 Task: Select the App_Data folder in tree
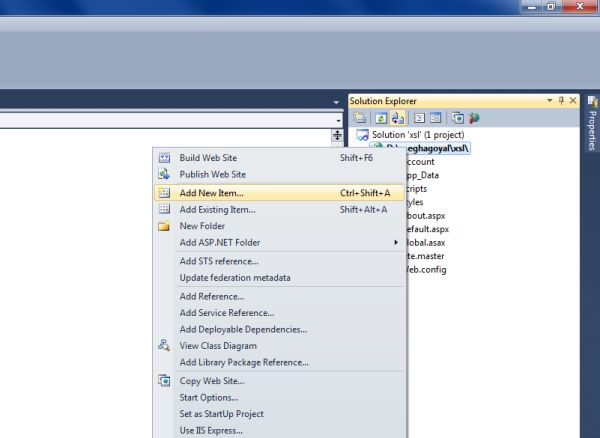point(422,175)
